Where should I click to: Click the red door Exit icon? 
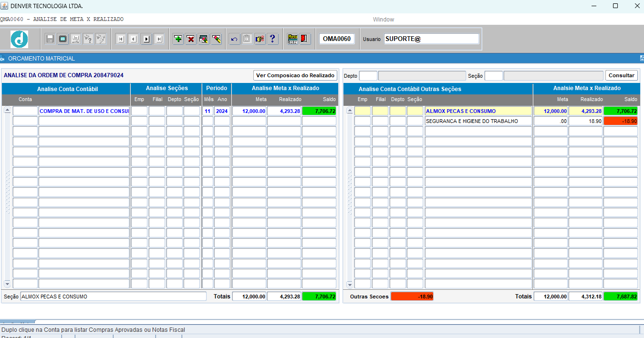point(305,39)
